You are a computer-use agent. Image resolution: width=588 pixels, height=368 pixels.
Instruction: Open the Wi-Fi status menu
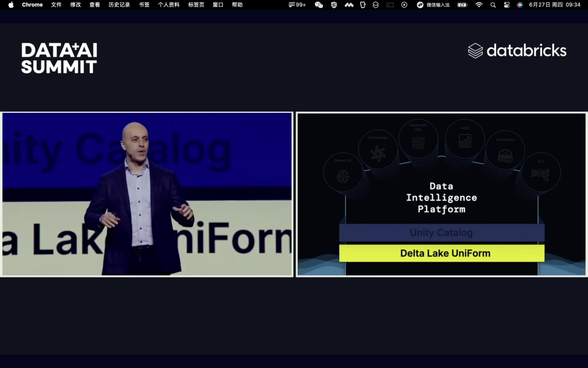tap(479, 5)
